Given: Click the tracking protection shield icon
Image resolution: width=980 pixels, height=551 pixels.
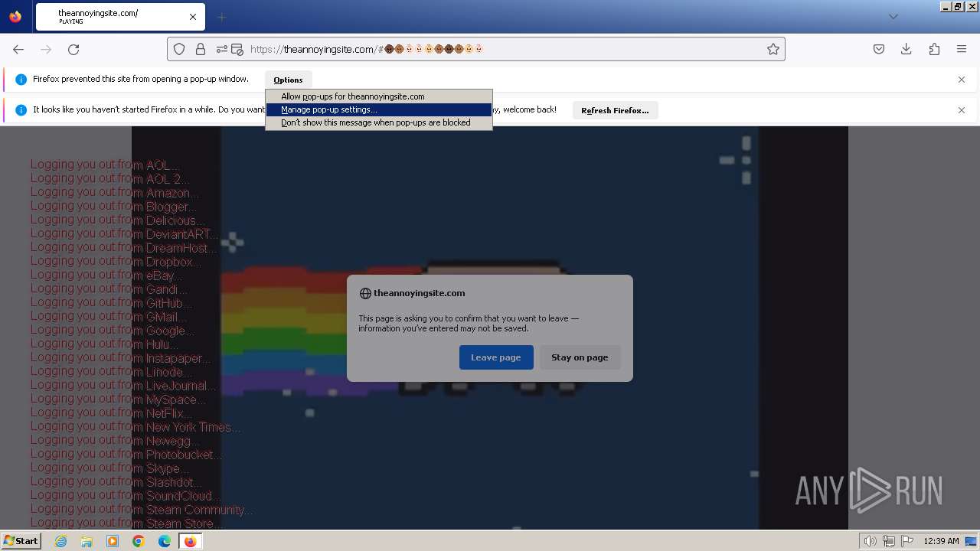Looking at the screenshot, I should click(179, 49).
